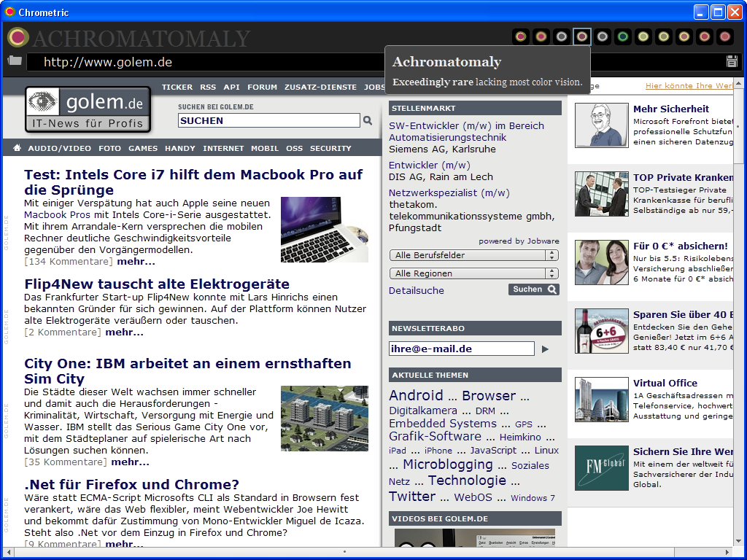Select the third vision mode icon, gray ring

[562, 36]
